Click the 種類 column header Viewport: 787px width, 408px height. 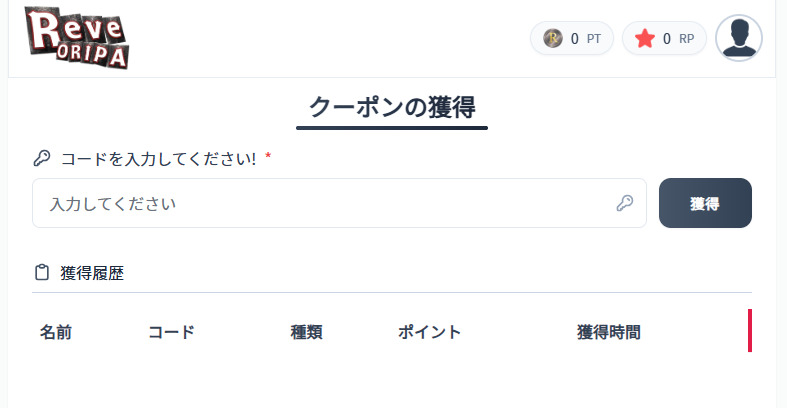point(306,332)
